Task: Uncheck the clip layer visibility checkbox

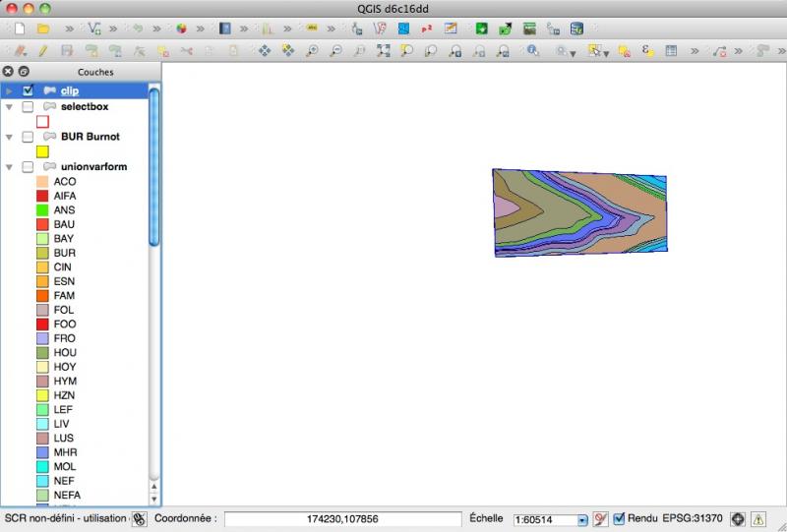Action: click(x=28, y=90)
